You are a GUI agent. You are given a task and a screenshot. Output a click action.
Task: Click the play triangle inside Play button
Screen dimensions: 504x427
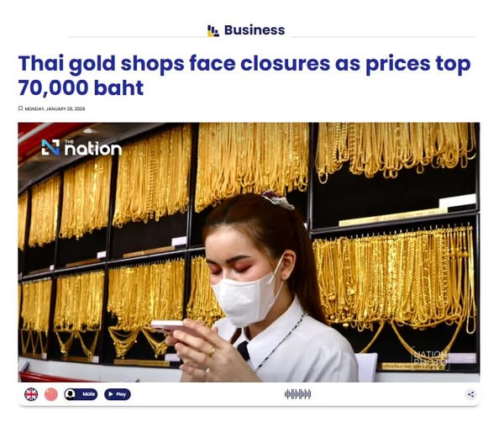pos(111,394)
